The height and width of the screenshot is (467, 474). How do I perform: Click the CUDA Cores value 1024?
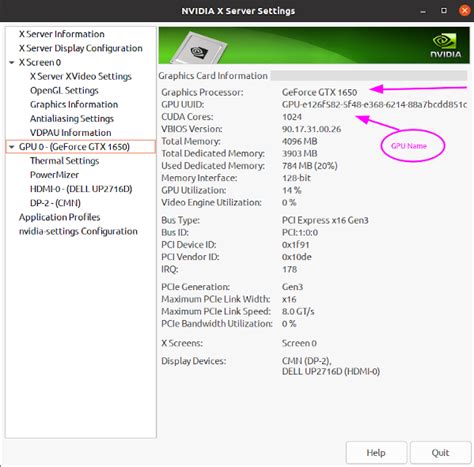click(x=292, y=117)
